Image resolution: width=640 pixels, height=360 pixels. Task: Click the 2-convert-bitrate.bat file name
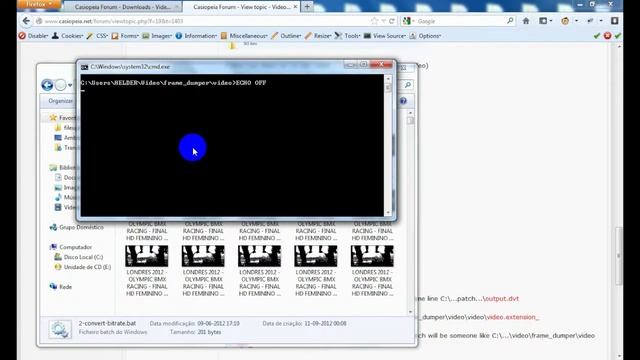pyautogui.click(x=107, y=323)
